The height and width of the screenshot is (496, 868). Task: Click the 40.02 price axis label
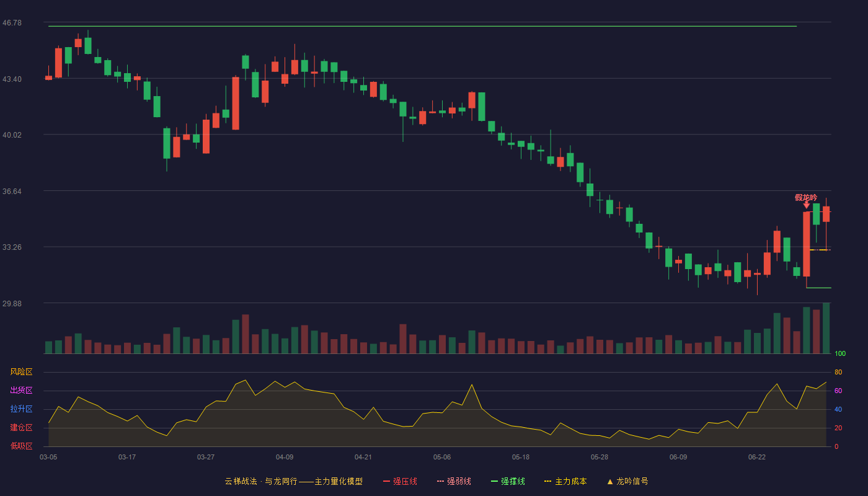point(12,135)
